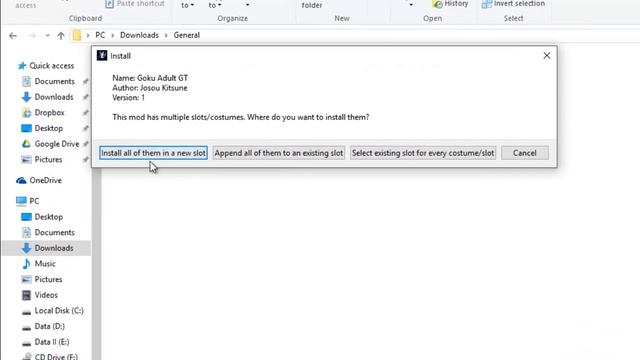Click the forward navigation arrow
640x360 pixels.
32,36
